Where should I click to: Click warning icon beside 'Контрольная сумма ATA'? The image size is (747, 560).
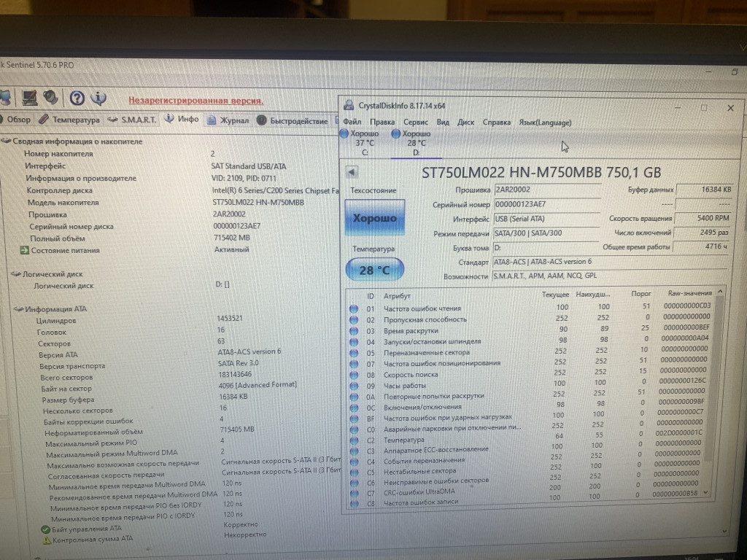tap(47, 540)
